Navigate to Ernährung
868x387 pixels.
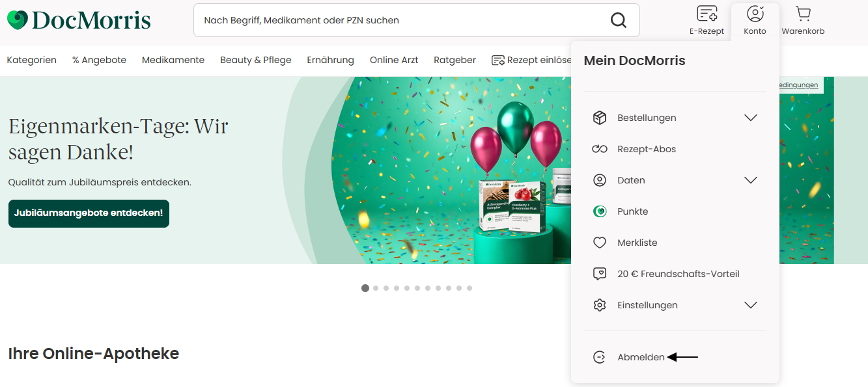coord(331,60)
